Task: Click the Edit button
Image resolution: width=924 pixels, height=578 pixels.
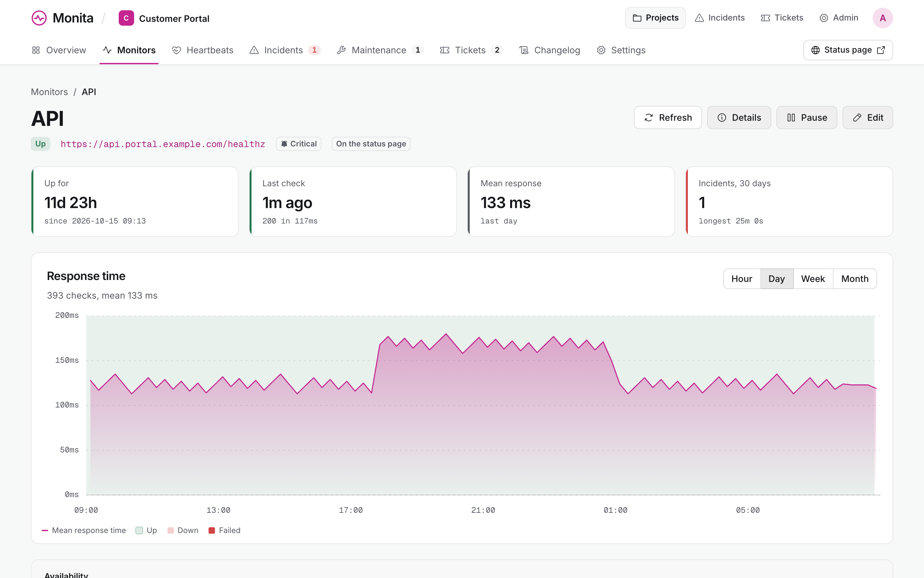Action: [868, 118]
